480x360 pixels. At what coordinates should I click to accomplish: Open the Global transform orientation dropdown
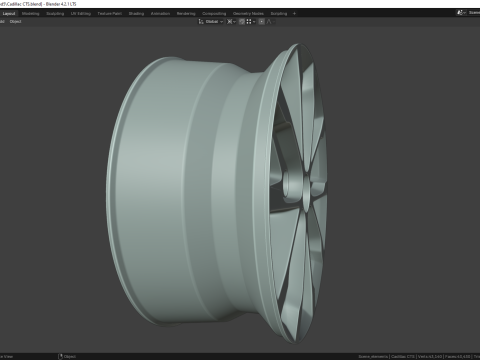(x=214, y=22)
